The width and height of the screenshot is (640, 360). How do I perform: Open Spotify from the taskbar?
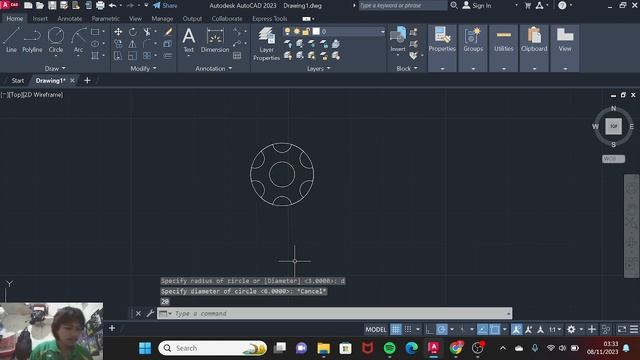[389, 348]
